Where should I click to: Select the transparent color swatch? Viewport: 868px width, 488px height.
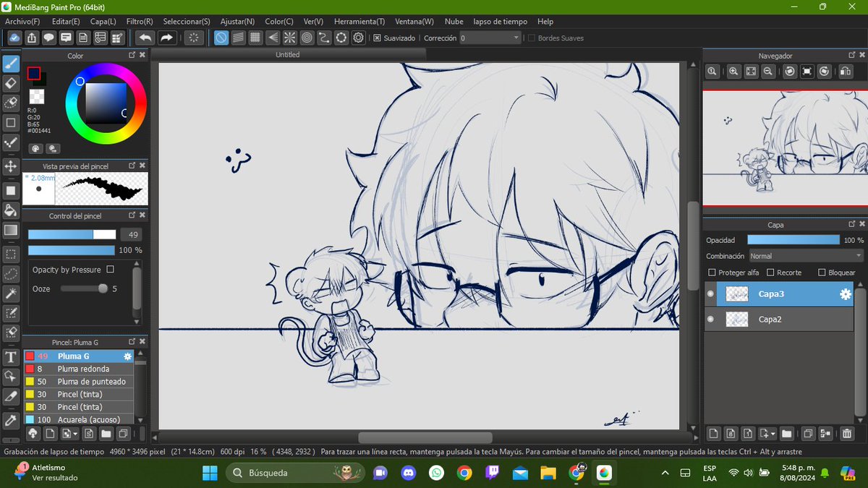pyautogui.click(x=36, y=96)
